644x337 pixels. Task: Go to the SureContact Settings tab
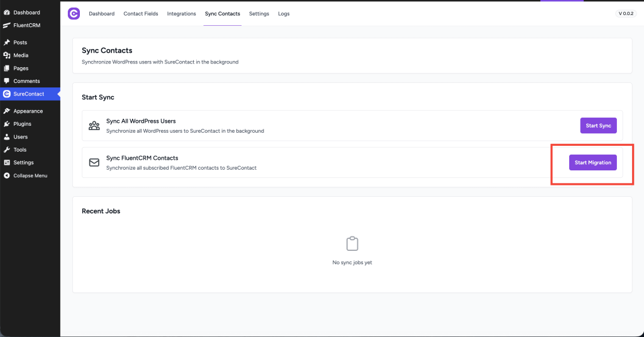click(x=259, y=14)
